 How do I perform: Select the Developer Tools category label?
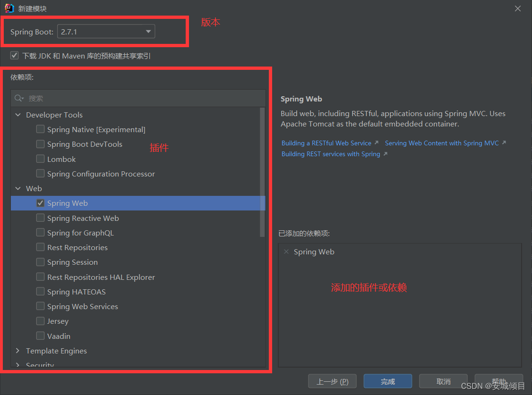[x=54, y=115]
